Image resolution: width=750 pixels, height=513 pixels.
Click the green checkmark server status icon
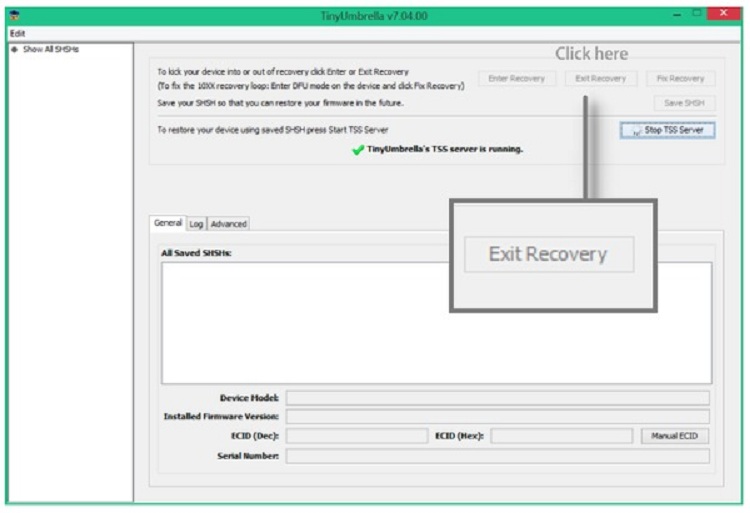(x=358, y=150)
